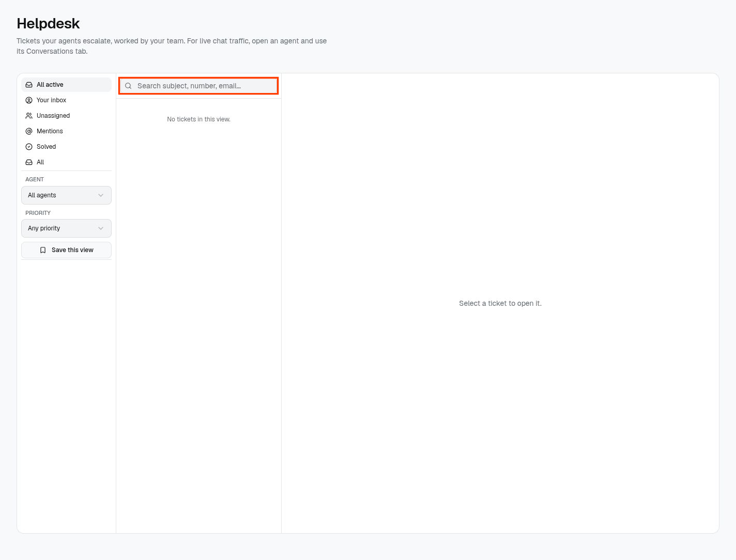Click the Solved checkmark icon

tap(29, 147)
